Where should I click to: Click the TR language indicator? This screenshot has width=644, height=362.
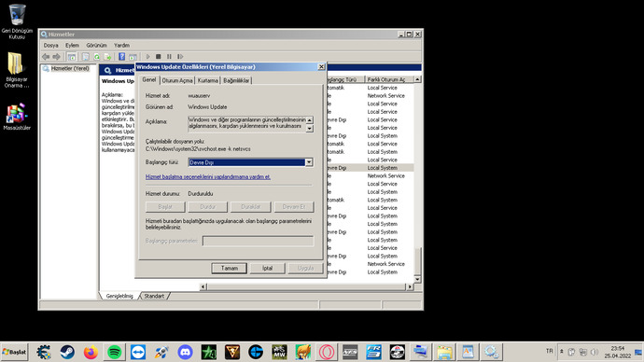(550, 352)
